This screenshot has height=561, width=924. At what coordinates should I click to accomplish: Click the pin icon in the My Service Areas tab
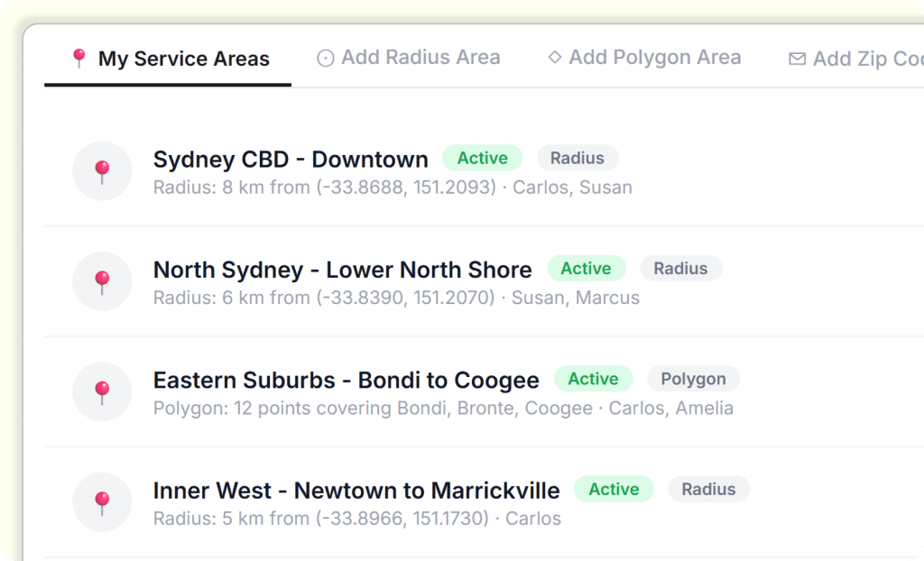[79, 57]
